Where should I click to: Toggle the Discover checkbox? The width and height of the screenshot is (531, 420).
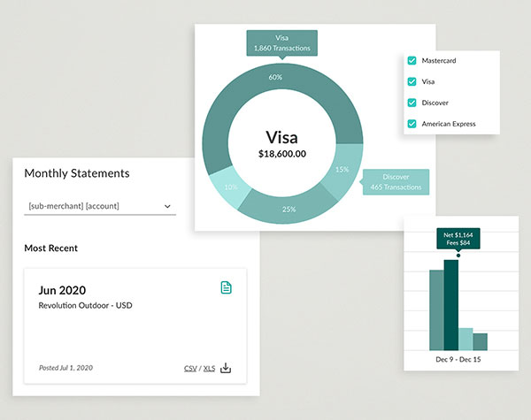coord(412,103)
